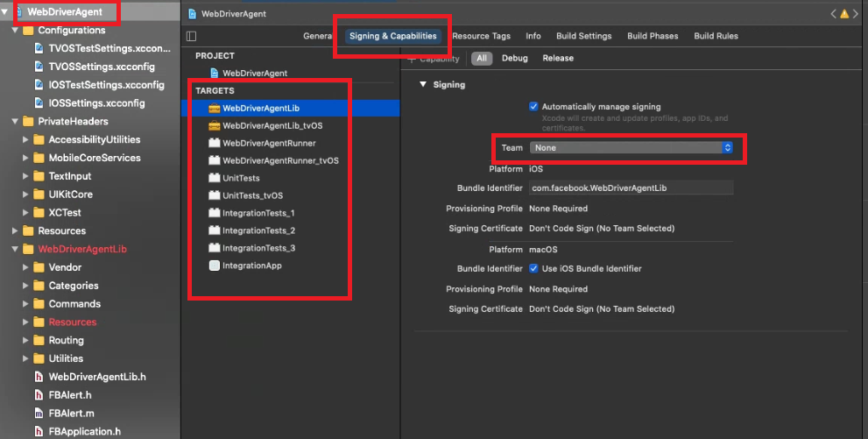Click the WebDriverAgent project file icon in the navigator
Image resolution: width=868 pixels, height=439 pixels.
pyautogui.click(x=18, y=11)
